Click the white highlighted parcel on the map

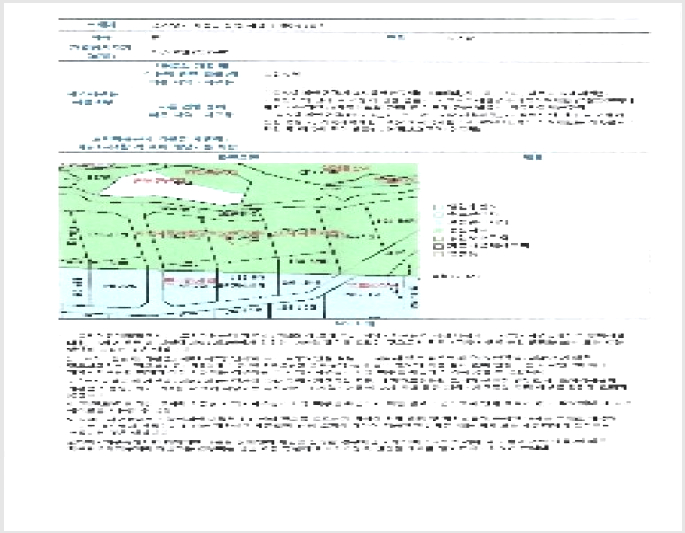(x=175, y=188)
